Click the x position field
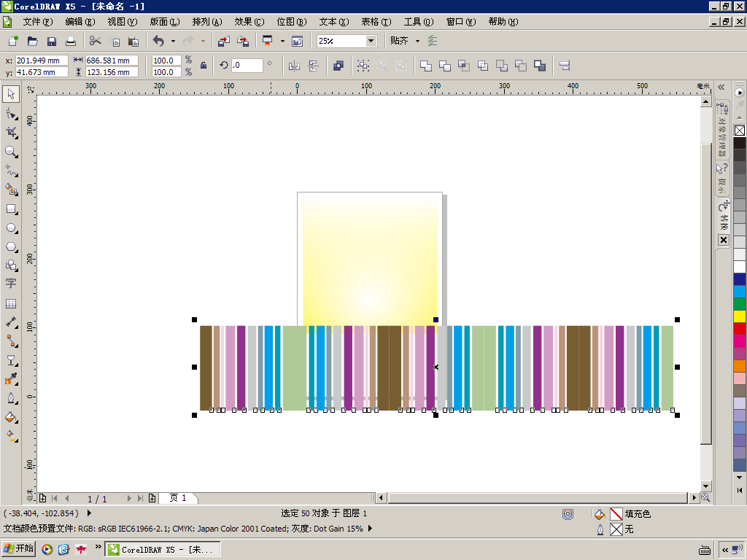The height and width of the screenshot is (560, 747). point(42,61)
